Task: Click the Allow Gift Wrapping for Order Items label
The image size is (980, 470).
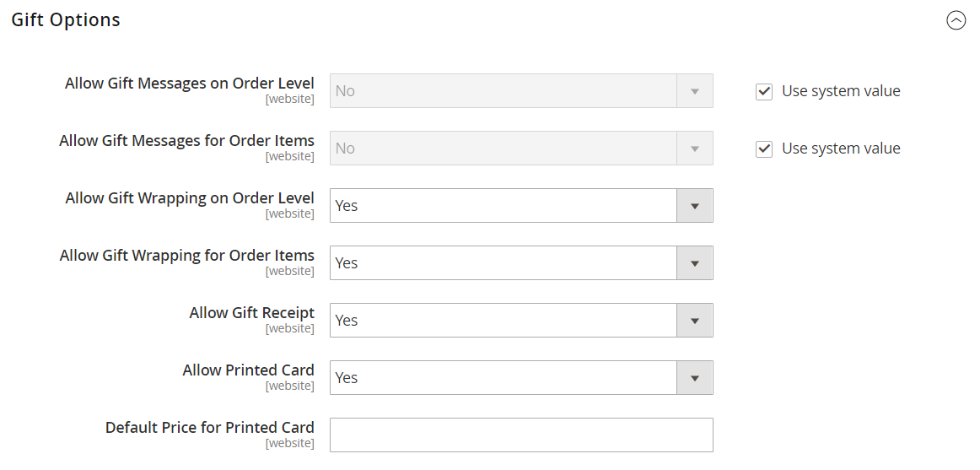Action: [187, 256]
